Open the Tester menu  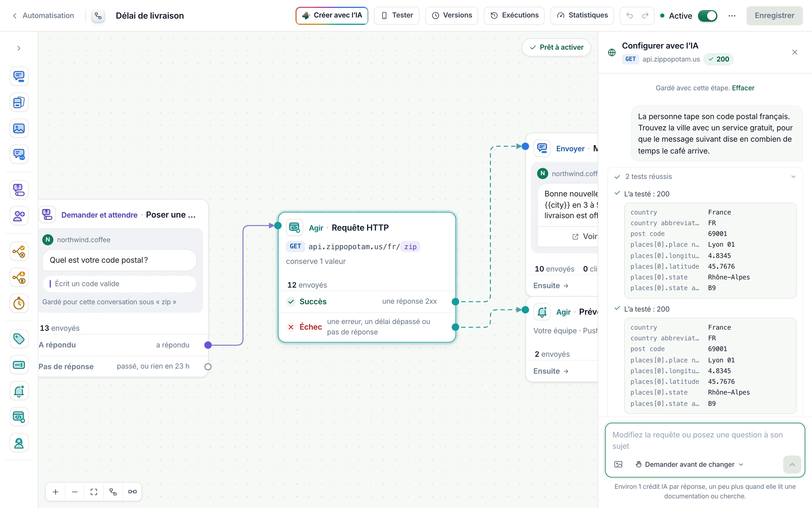[x=397, y=16]
